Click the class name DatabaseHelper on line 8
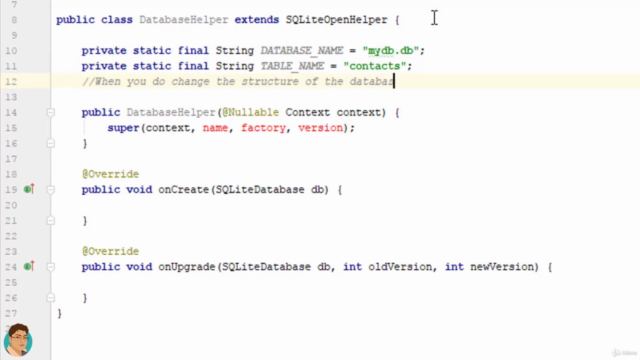The height and width of the screenshot is (360, 640). [x=184, y=20]
